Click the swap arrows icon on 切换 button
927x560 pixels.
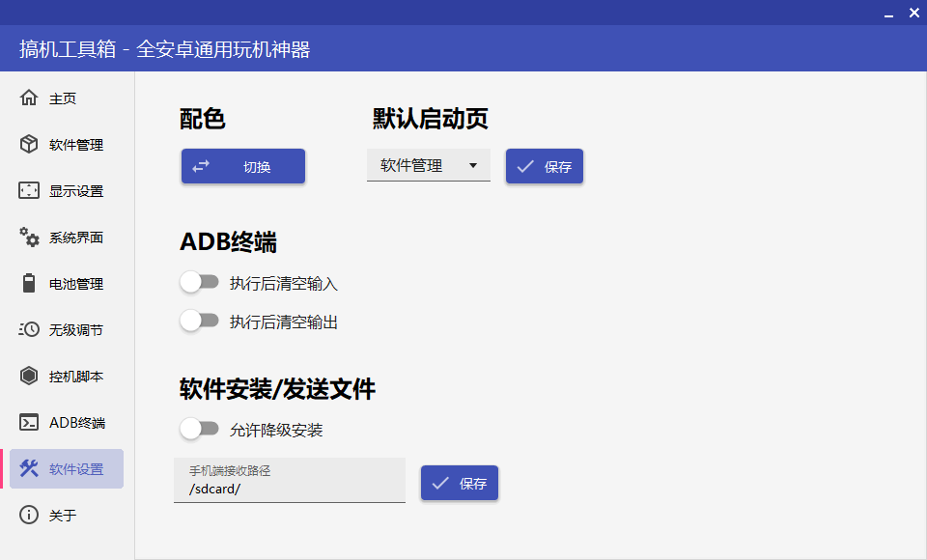point(201,166)
